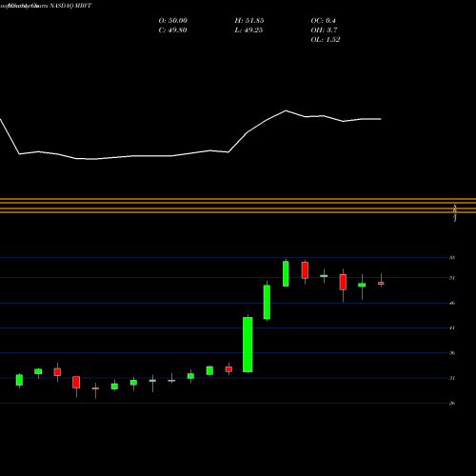The image size is (476, 476).
Task: Click the OL: 1.52 value
Action: (x=326, y=40)
